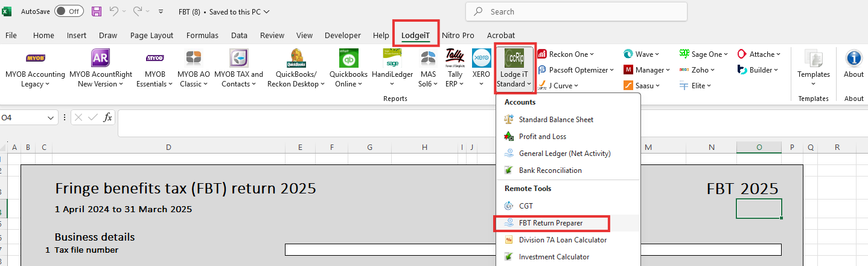Image resolution: width=868 pixels, height=266 pixels.
Task: Open the Formulas ribbon tab
Action: [x=202, y=36]
